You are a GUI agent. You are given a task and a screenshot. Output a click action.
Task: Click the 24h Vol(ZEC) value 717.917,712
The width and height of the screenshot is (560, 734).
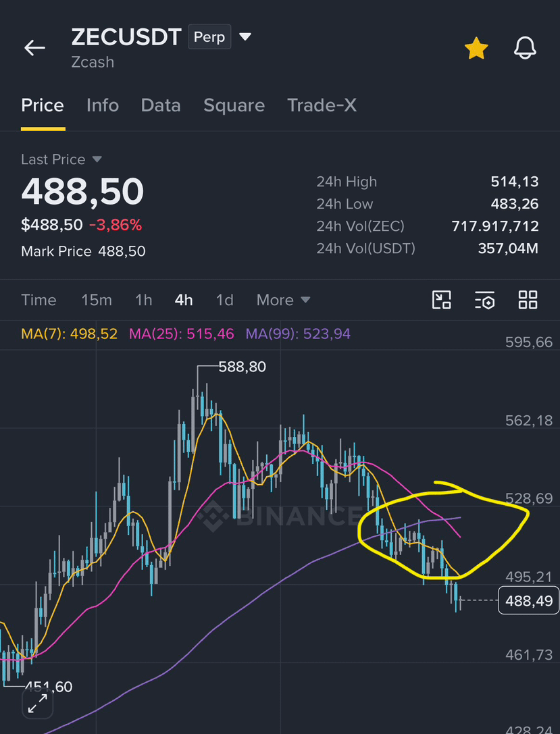coord(495,227)
